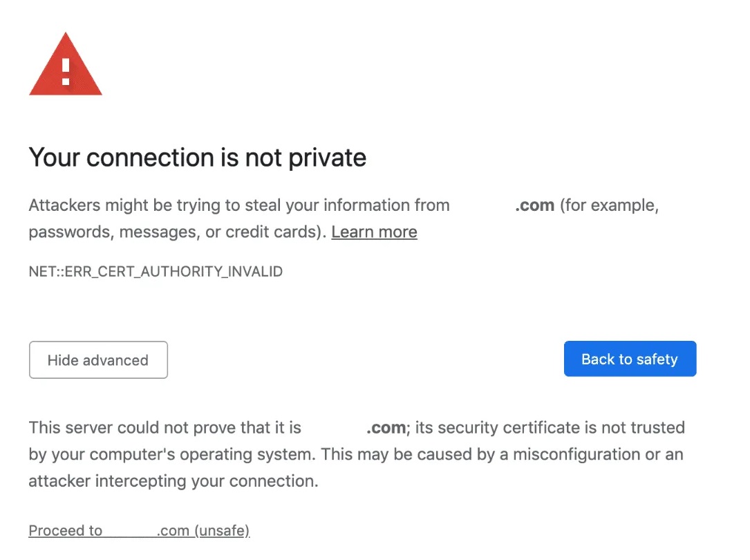Screen dimensions: 750x560
Task: Click the "Your connection is not private" heading
Action: 197,158
